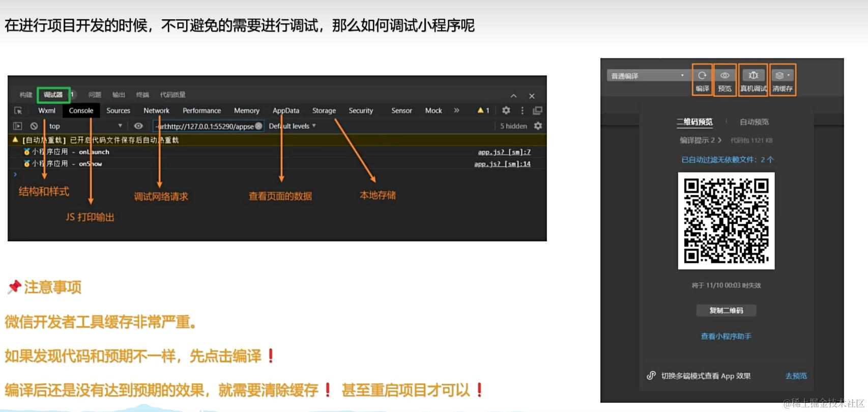The height and width of the screenshot is (412, 868).
Task: Click the console input prompt line
Action: tap(277, 175)
